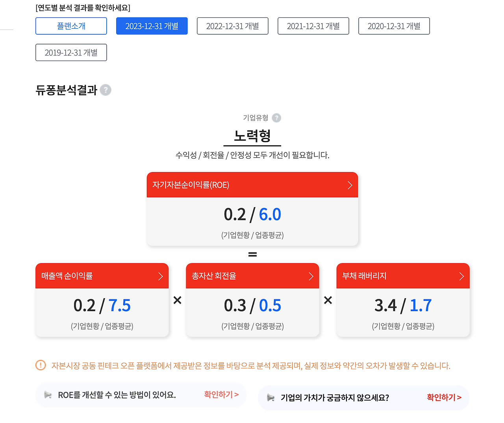This screenshot has width=504, height=423.
Task: Select the 2021-12-31 개별 year
Action: [313, 26]
